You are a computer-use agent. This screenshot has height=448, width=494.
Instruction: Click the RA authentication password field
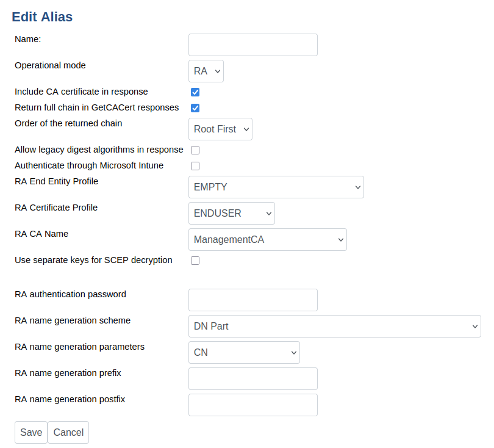pos(252,300)
